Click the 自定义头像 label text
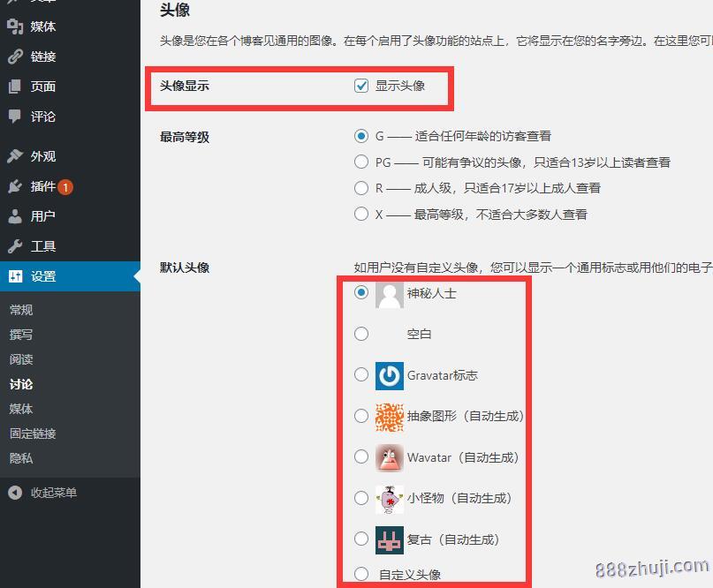This screenshot has width=713, height=588. click(410, 575)
